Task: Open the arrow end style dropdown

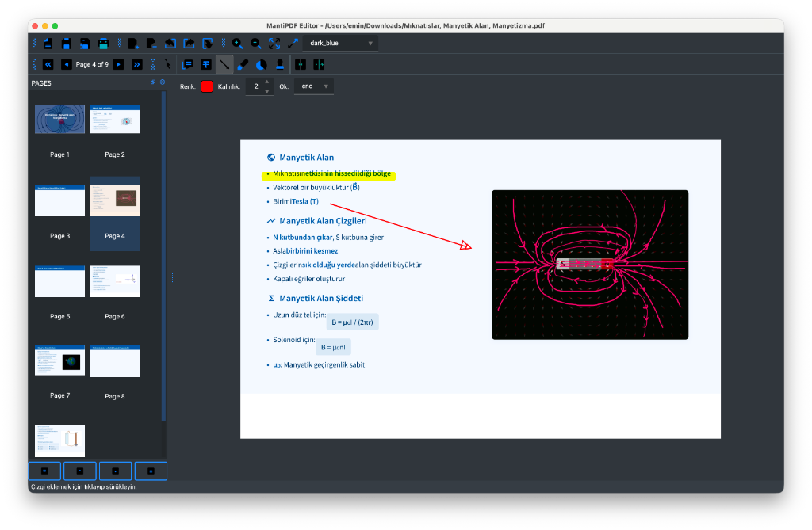Action: point(313,86)
